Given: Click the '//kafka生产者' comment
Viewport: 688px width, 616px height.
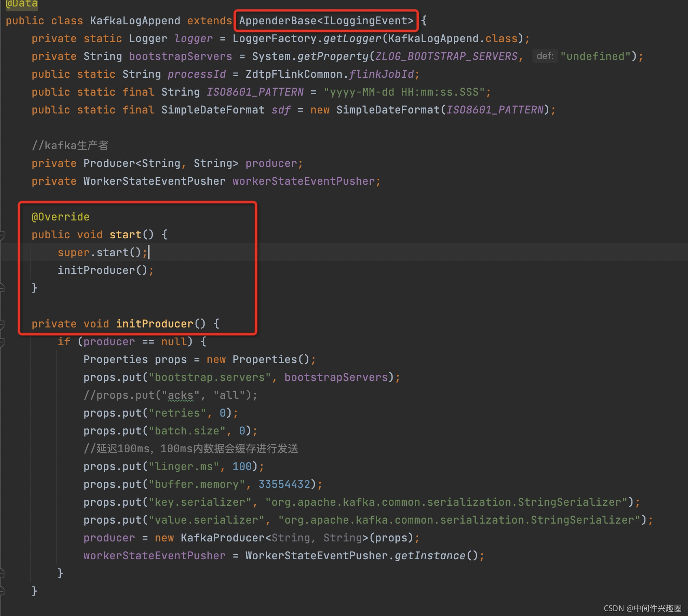Looking at the screenshot, I should coord(70,145).
